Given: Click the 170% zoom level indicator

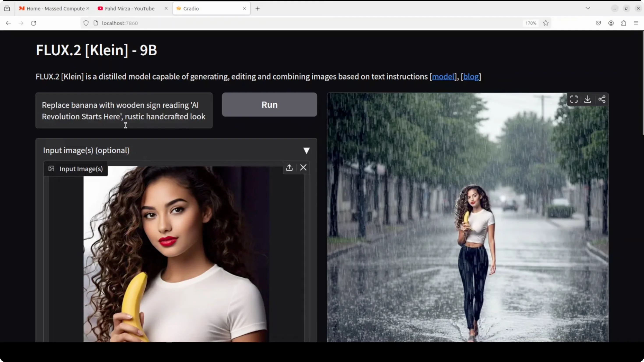Looking at the screenshot, I should 531,23.
